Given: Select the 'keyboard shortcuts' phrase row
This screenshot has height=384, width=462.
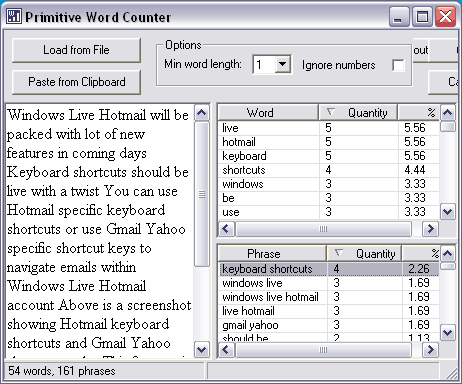Looking at the screenshot, I should (x=329, y=269).
